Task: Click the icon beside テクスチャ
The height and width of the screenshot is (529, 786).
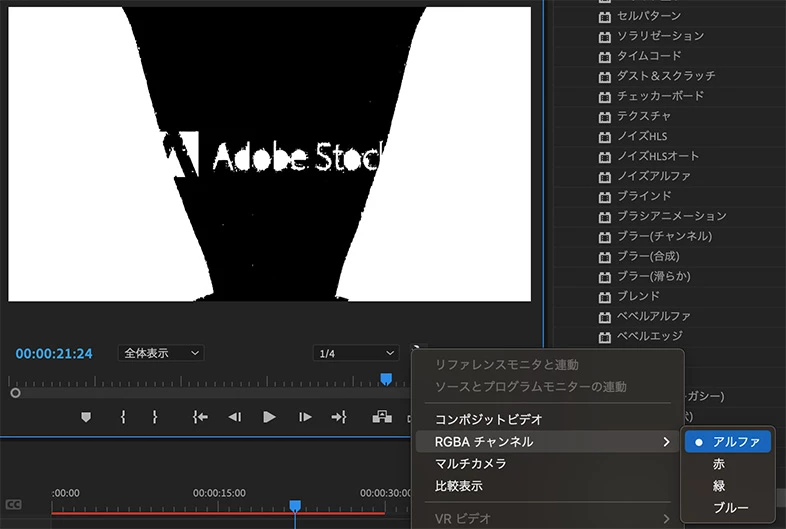Action: [x=605, y=117]
